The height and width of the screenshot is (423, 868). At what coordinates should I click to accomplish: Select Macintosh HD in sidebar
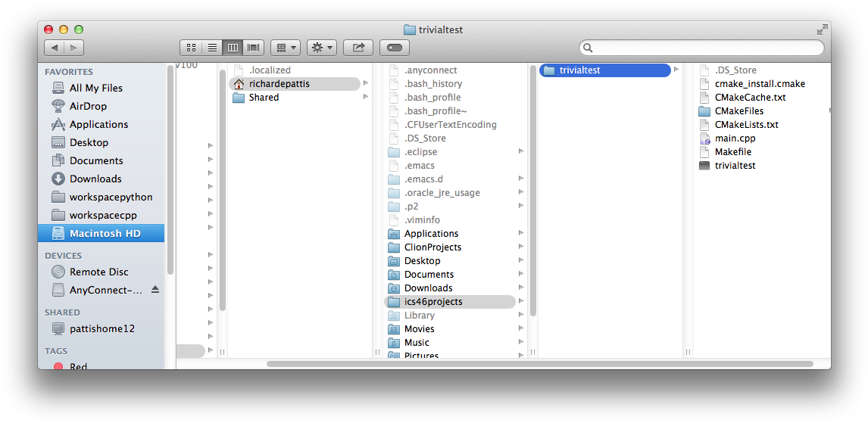point(101,233)
